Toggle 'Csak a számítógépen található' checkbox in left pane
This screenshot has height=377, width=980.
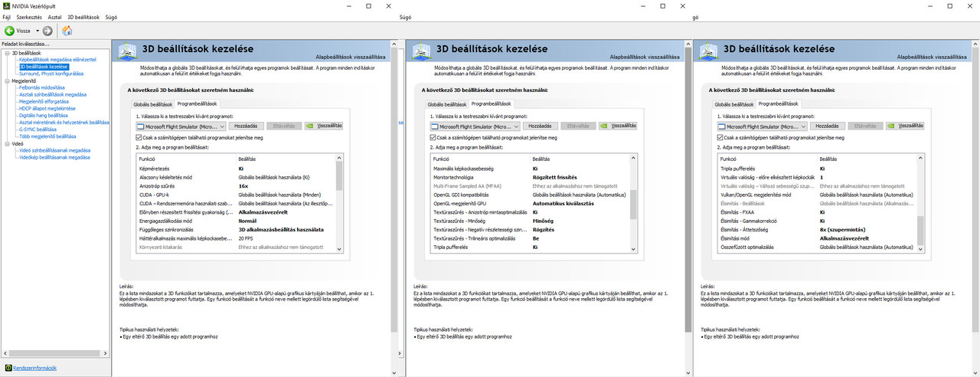tap(139, 138)
